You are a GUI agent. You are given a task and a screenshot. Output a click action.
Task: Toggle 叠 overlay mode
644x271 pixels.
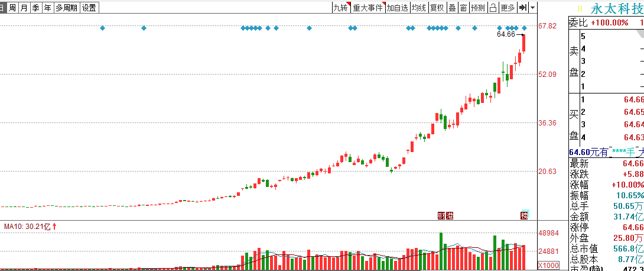(x=452, y=8)
